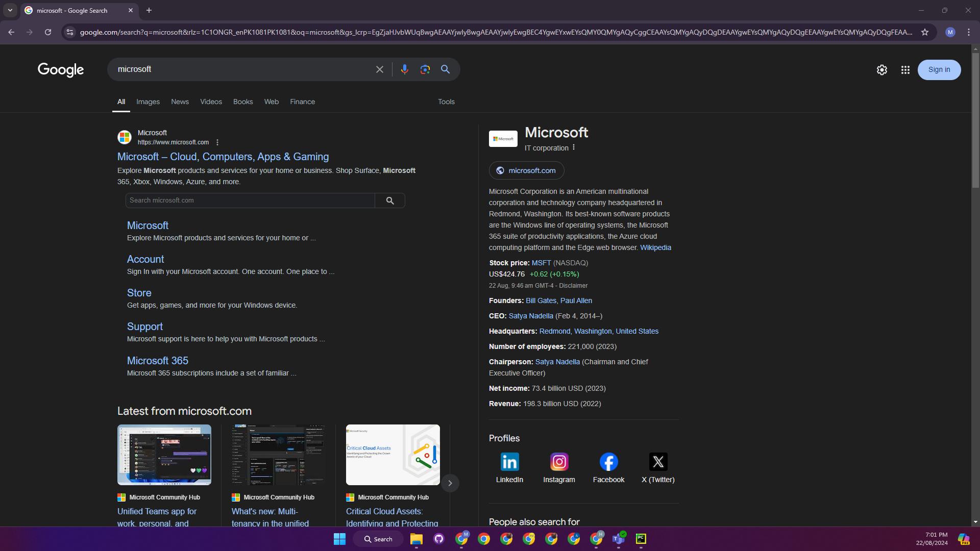Open Google quick settings gear
The height and width of the screenshot is (551, 980).
tap(881, 70)
